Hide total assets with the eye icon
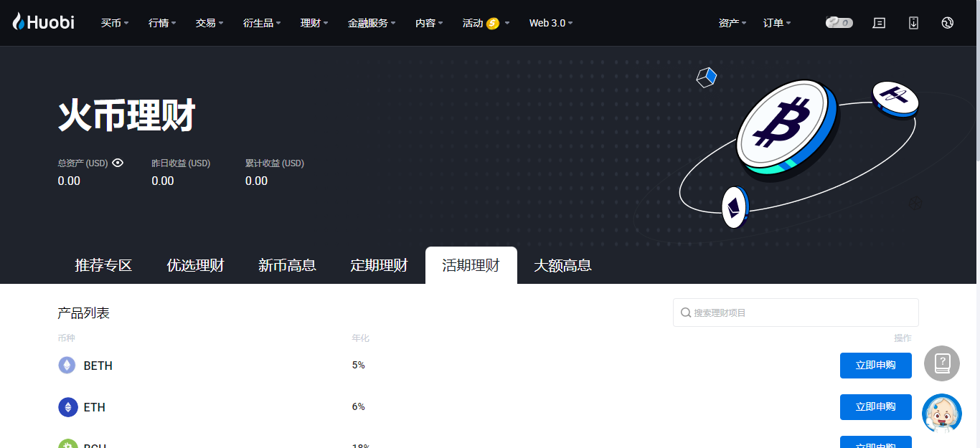 tap(118, 163)
